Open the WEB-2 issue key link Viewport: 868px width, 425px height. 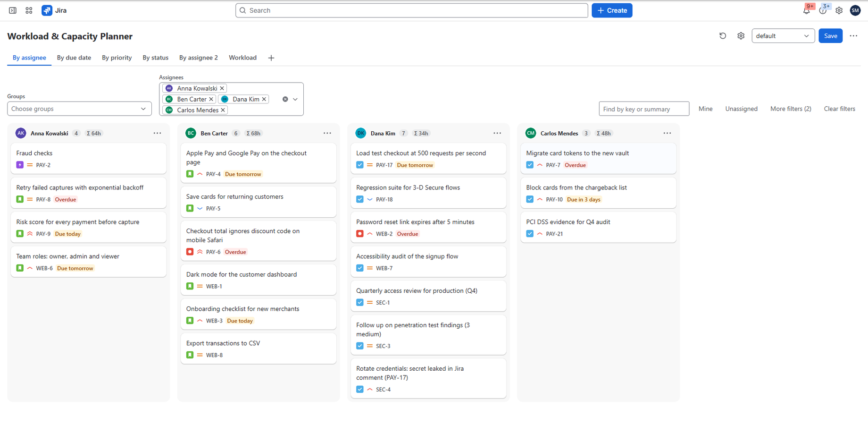(384, 234)
